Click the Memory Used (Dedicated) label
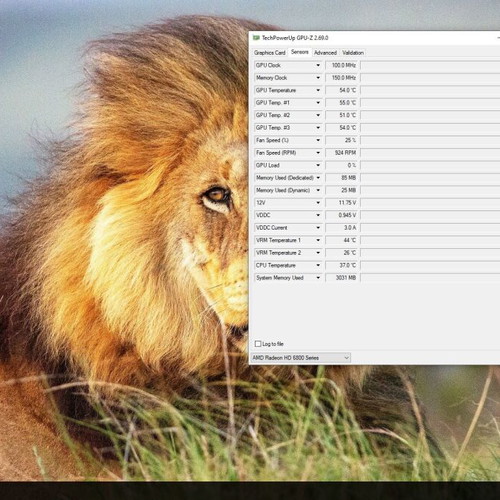This screenshot has height=500, width=500. [x=285, y=178]
